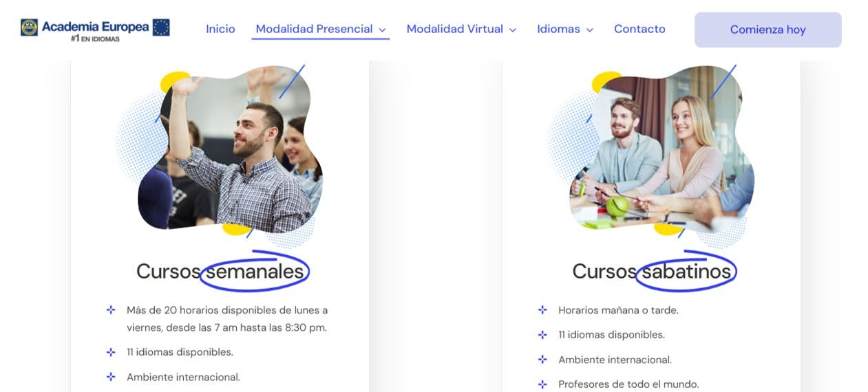
Task: Go to the Inicio menu item
Action: [220, 29]
